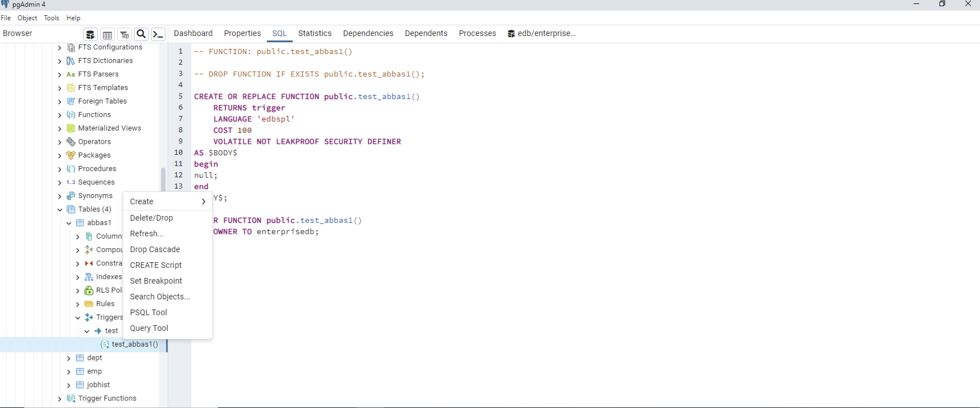This screenshot has width=980, height=408.
Task: Open Search Objects via the magnifier icon
Action: pyautogui.click(x=141, y=34)
